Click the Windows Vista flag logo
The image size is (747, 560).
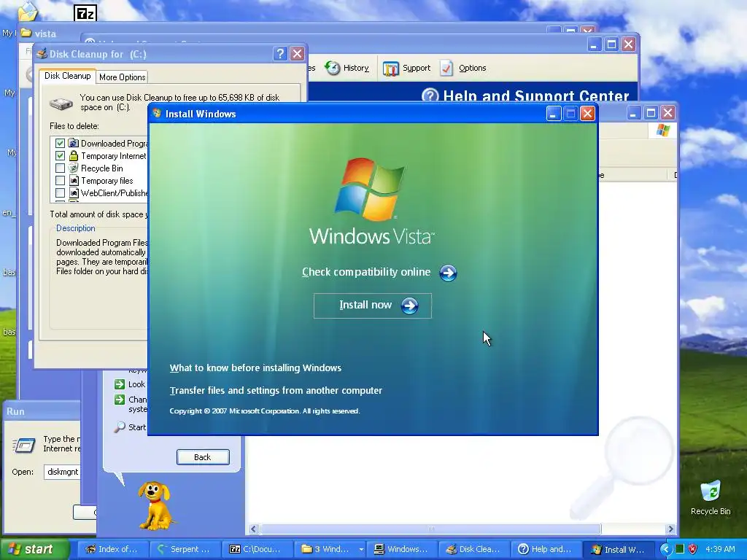click(x=370, y=190)
